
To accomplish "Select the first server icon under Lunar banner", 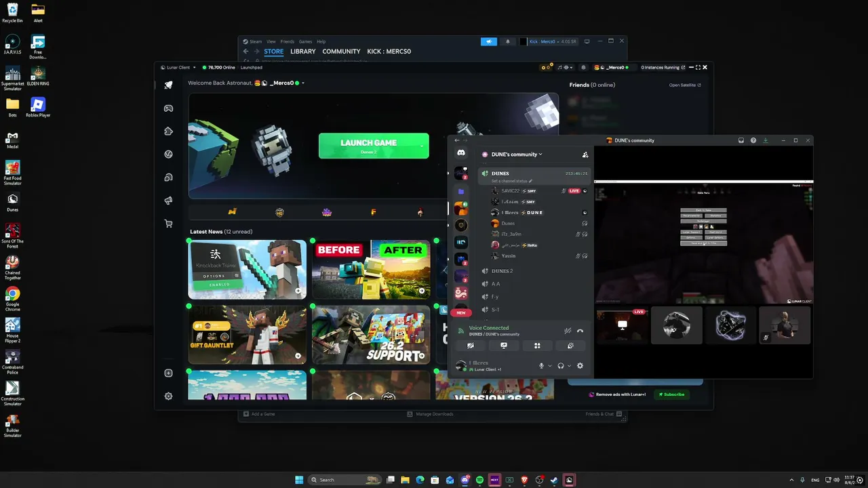I will (x=233, y=212).
